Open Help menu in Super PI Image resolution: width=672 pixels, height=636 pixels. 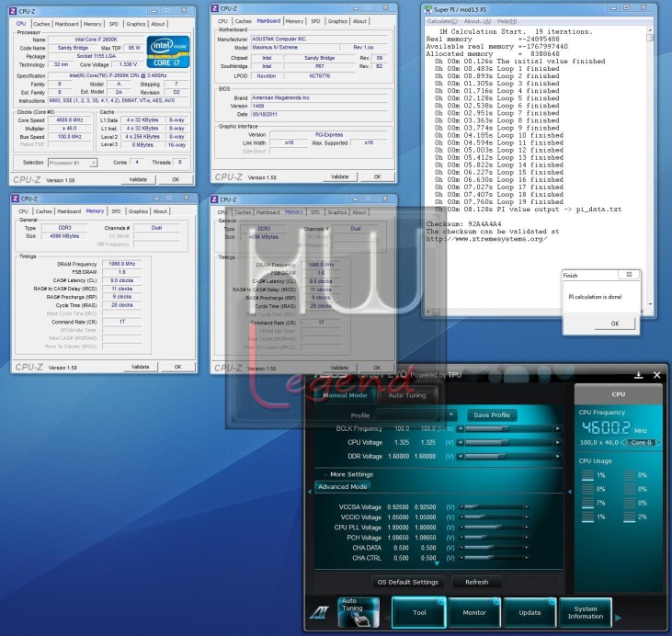[507, 21]
